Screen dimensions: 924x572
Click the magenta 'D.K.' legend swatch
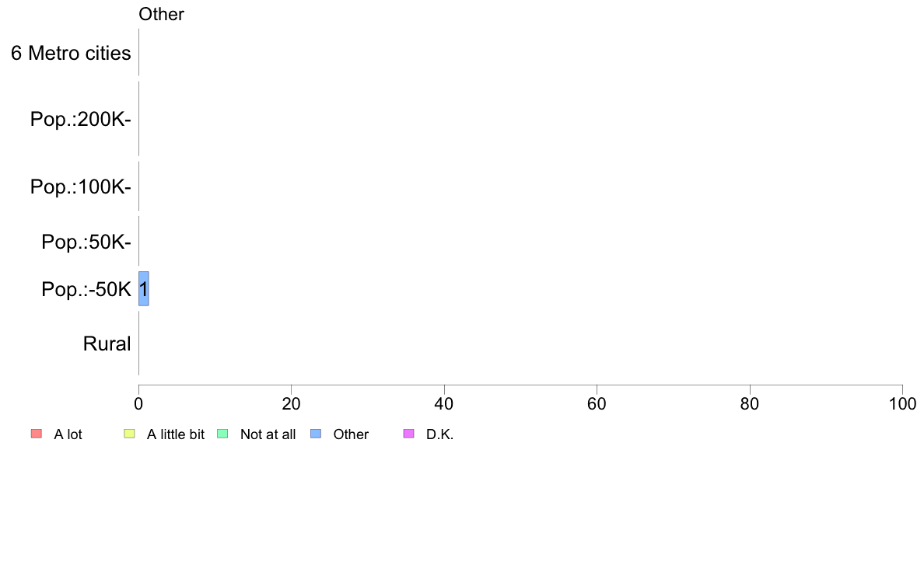pyautogui.click(x=408, y=434)
